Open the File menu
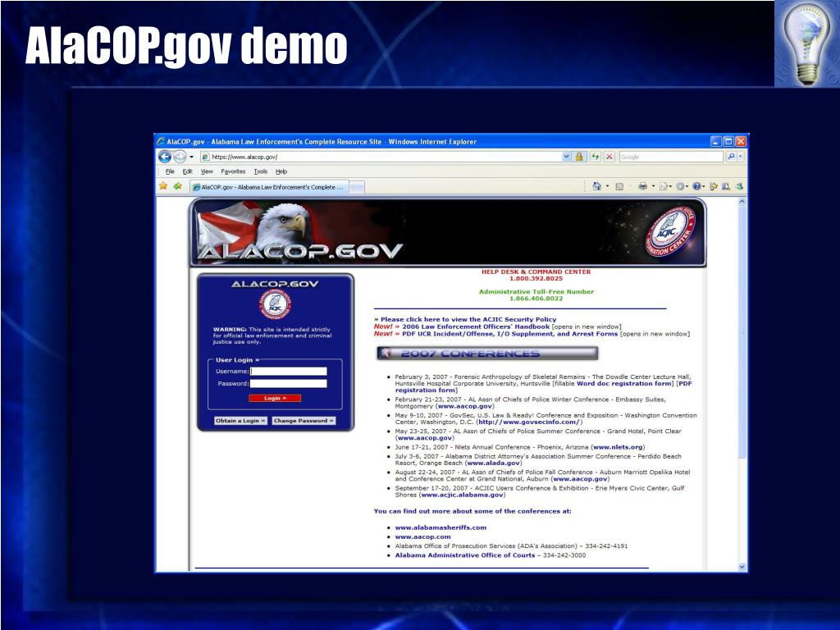Viewport: 840px width, 630px height. tap(170, 171)
